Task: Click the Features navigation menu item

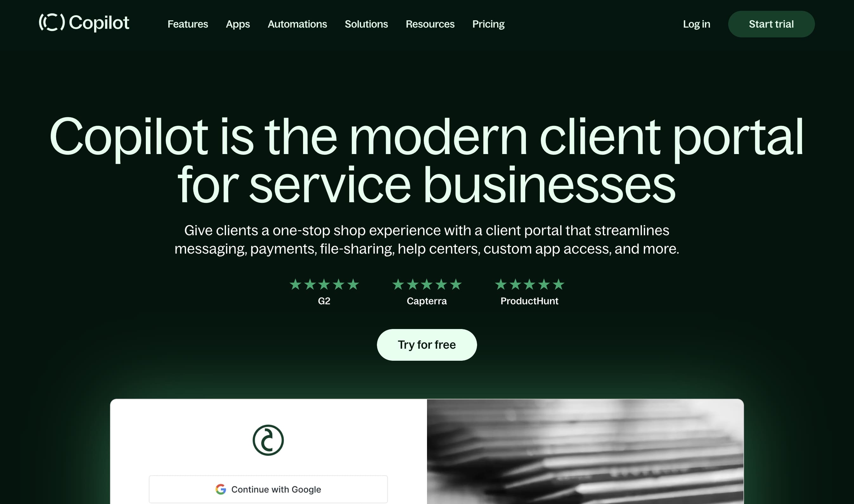Action: 187,24
